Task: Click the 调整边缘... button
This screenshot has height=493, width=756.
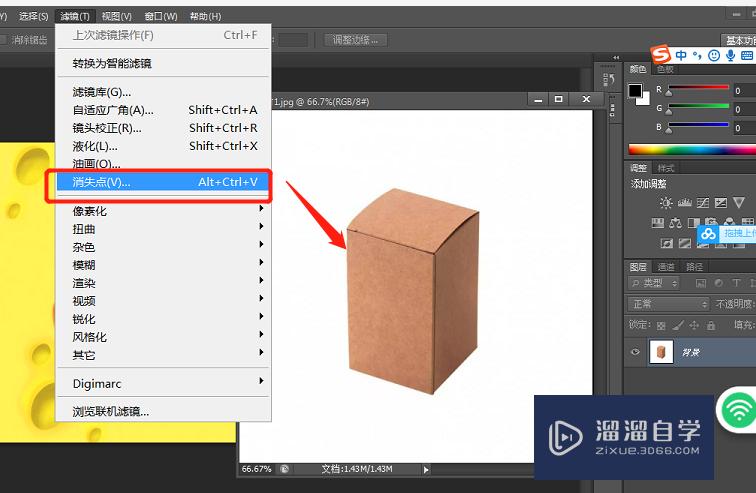Action: (x=355, y=40)
